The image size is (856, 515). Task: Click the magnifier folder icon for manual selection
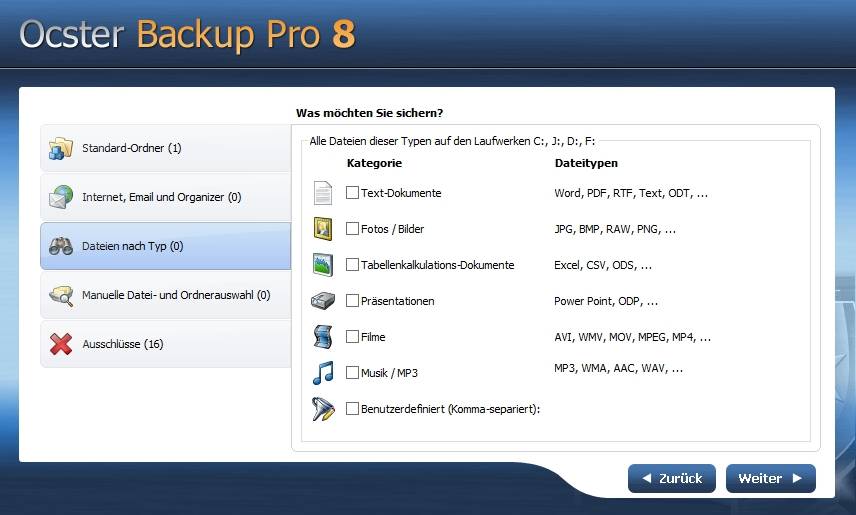(61, 295)
